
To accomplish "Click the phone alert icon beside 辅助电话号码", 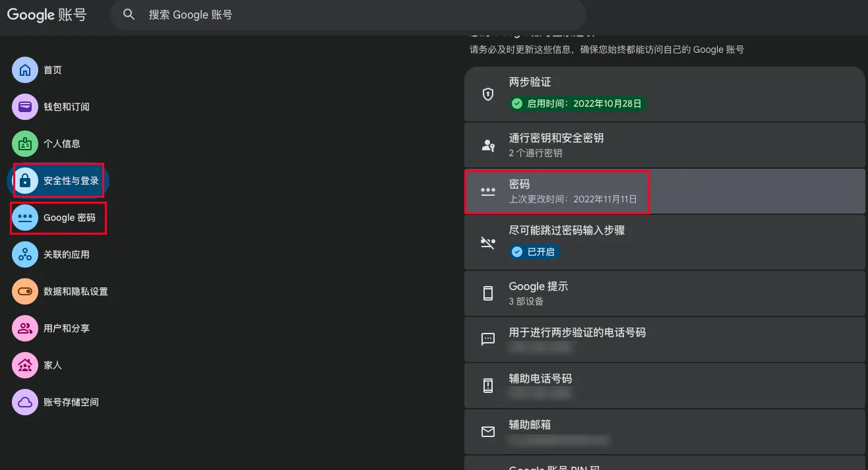I will coord(488,386).
